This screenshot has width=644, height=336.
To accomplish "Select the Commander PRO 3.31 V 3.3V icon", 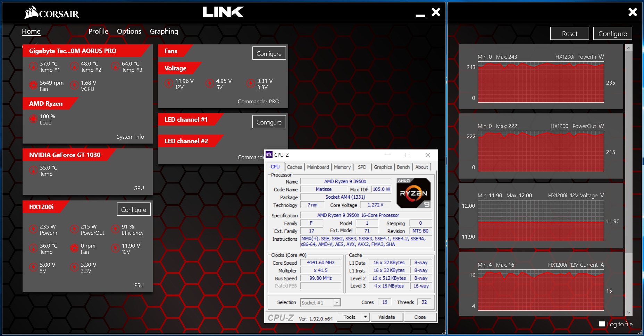I will [x=251, y=83].
